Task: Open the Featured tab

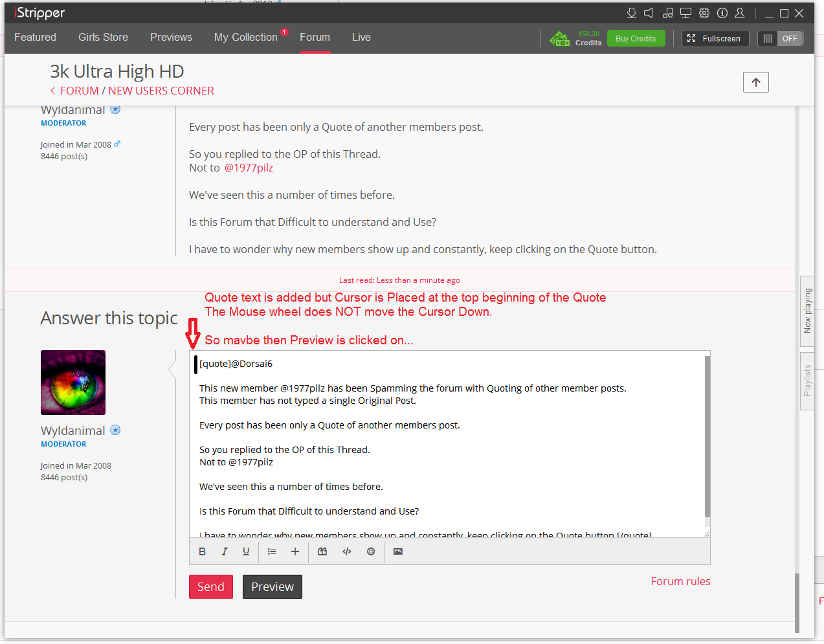Action: 36,38
